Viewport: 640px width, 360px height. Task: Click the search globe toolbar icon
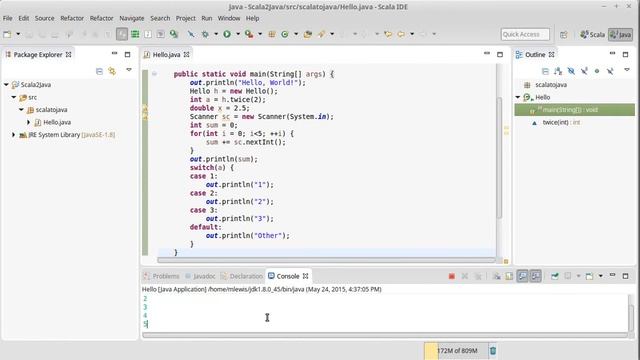(174, 34)
